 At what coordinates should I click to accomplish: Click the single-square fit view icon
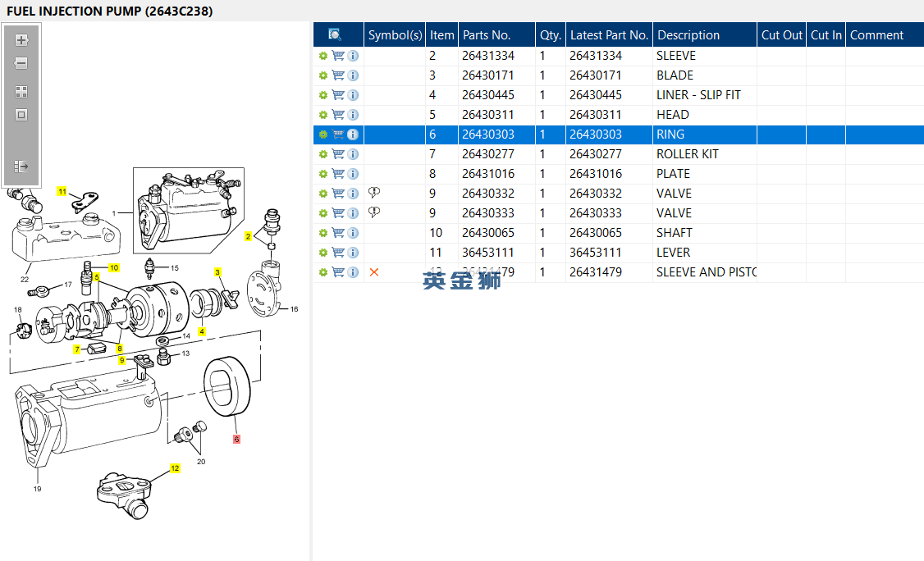[21, 115]
